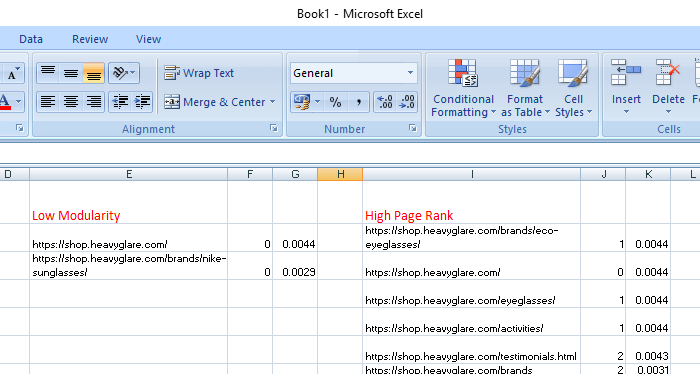Image resolution: width=700 pixels, height=374 pixels.
Task: Select column D header
Action: click(x=14, y=175)
